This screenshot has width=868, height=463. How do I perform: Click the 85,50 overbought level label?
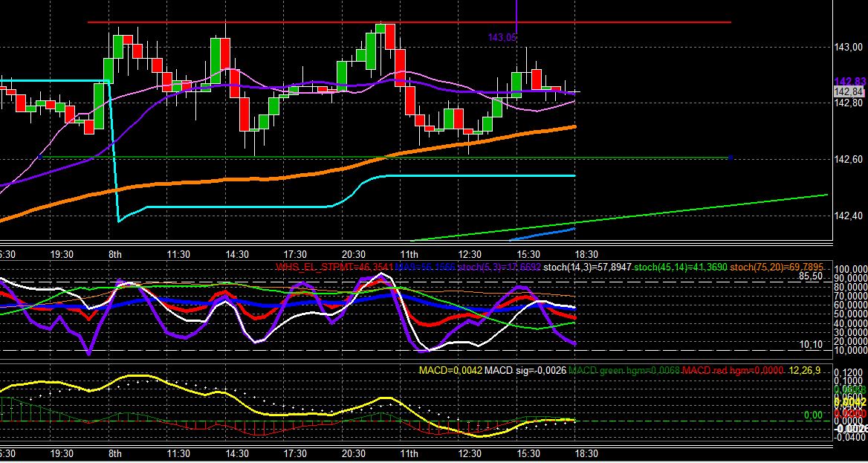coord(811,275)
